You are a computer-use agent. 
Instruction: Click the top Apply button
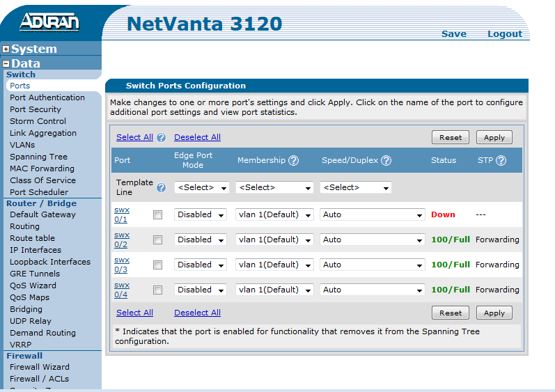[x=494, y=138]
